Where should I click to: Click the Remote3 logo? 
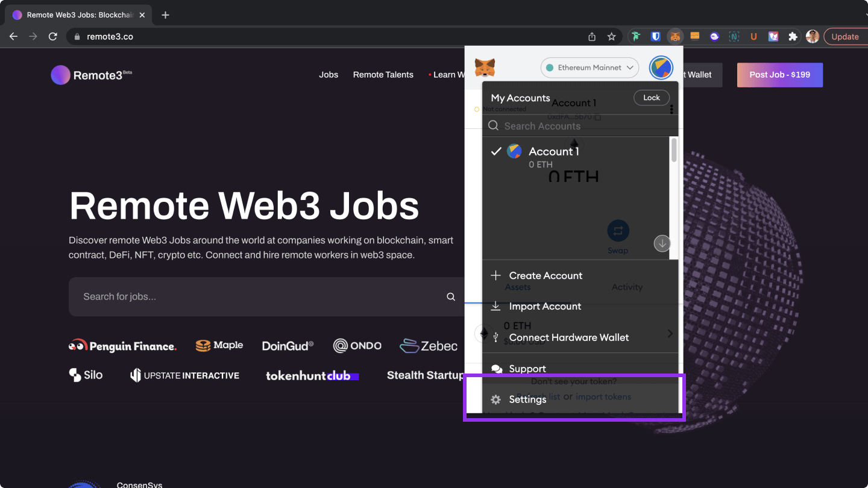[x=92, y=75]
